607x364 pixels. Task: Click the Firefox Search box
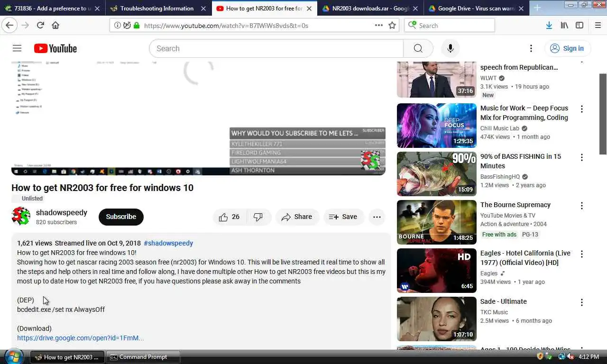(x=450, y=25)
